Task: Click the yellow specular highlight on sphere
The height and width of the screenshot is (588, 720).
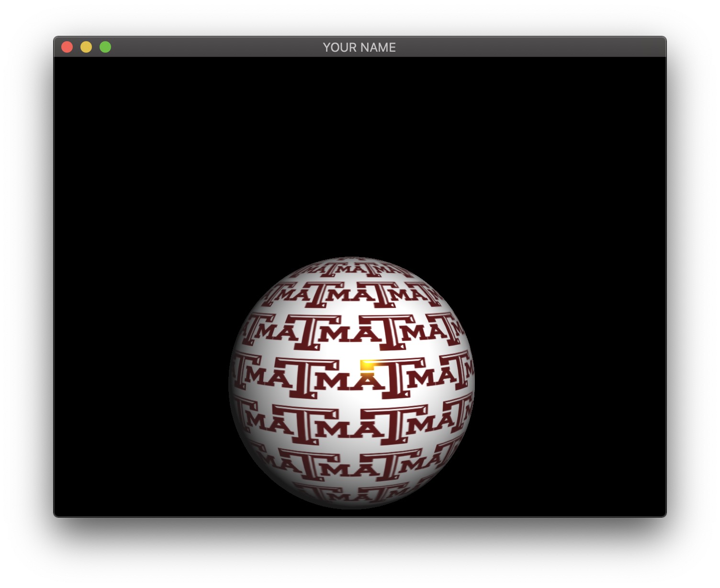Action: (368, 366)
